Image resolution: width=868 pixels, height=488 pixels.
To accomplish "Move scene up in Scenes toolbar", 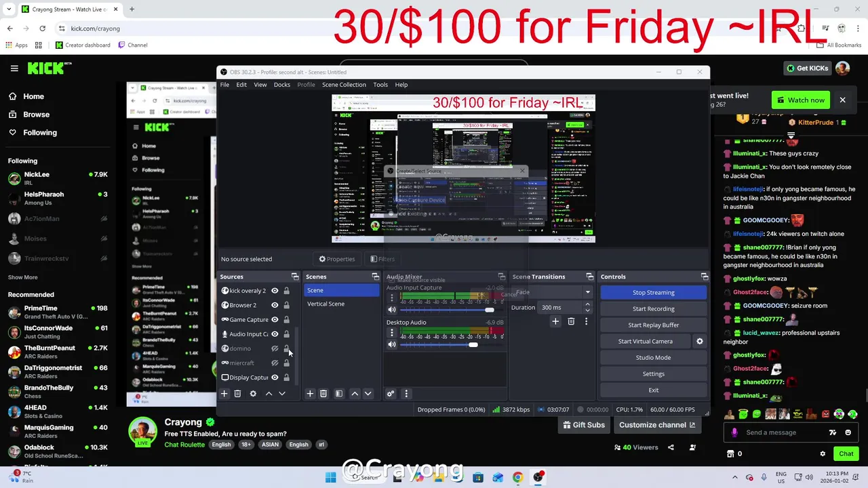I will (355, 393).
